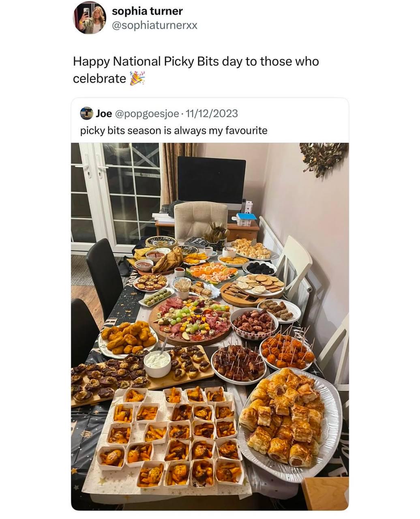420x519 pixels.
Task: Click the plate of chicken nuggets
Action: [x=128, y=339]
